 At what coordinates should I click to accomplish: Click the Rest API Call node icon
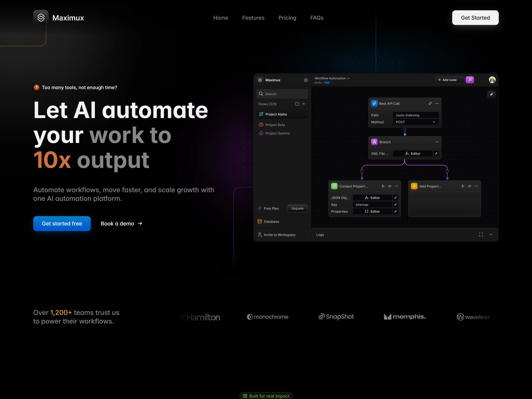[374, 103]
